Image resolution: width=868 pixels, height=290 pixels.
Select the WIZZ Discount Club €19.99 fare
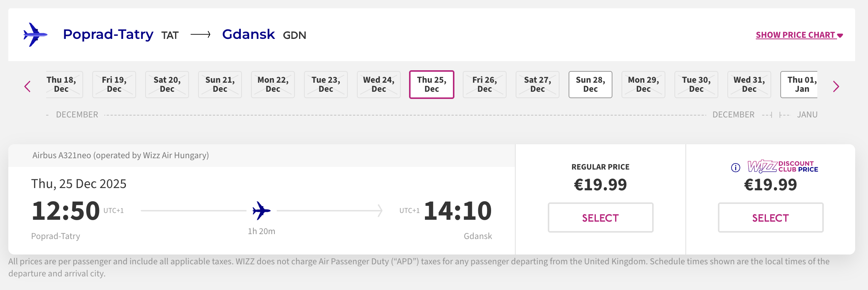coord(770,217)
